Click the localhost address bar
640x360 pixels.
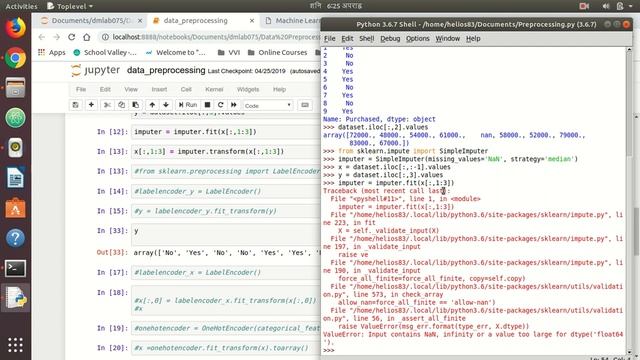pyautogui.click(x=209, y=37)
